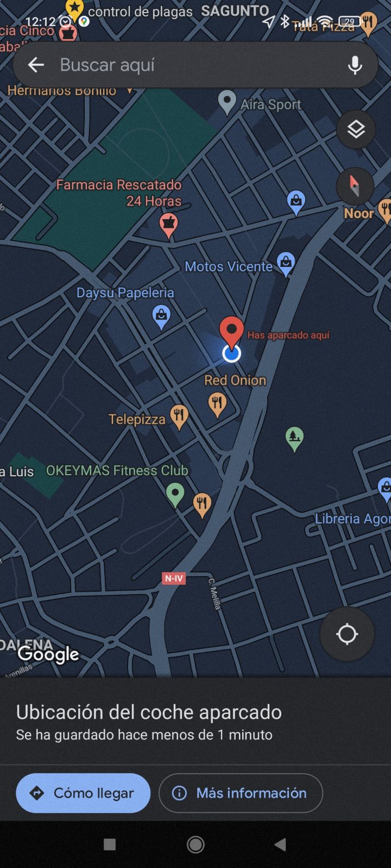391x868 pixels.
Task: Open the Daysu Papeleria shop pin
Action: [x=161, y=317]
